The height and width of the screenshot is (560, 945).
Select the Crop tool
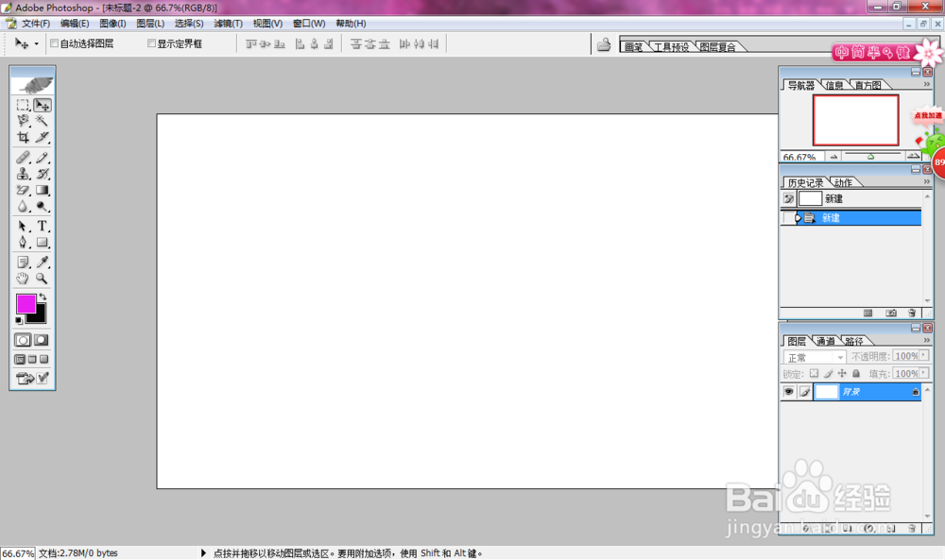tap(23, 137)
